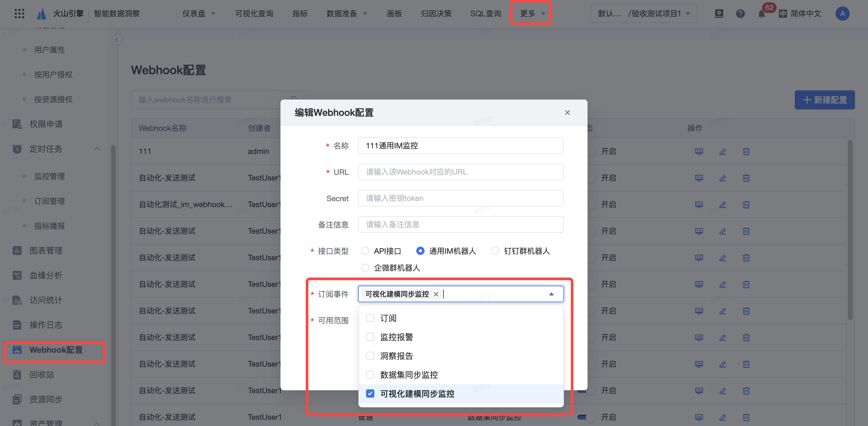Check the 监控报警 option

tap(370, 337)
